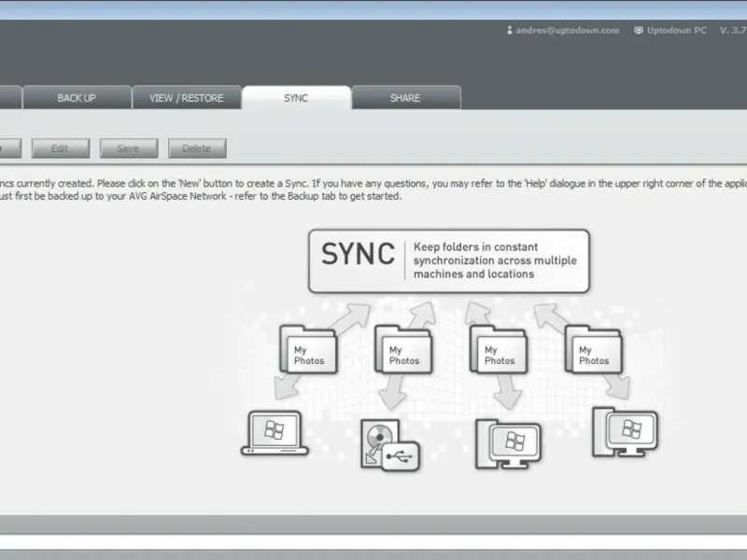Switch to the BACK UP tab

pyautogui.click(x=77, y=98)
